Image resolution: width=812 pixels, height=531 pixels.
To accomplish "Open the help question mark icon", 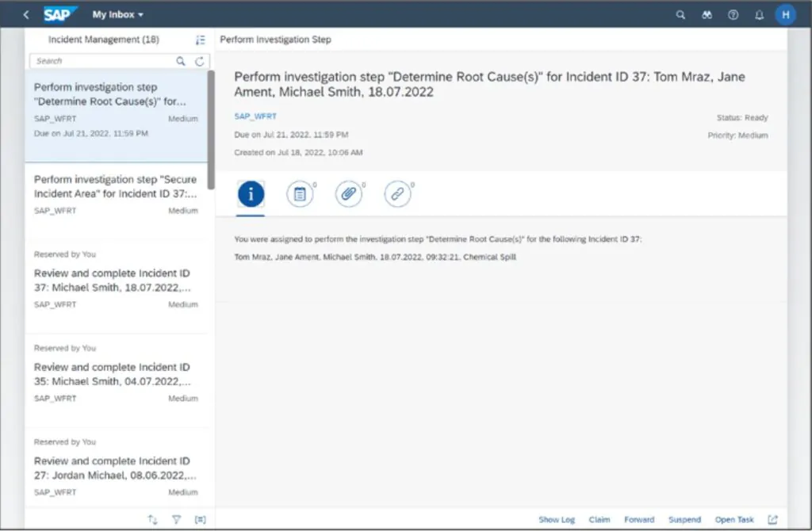I will point(733,15).
